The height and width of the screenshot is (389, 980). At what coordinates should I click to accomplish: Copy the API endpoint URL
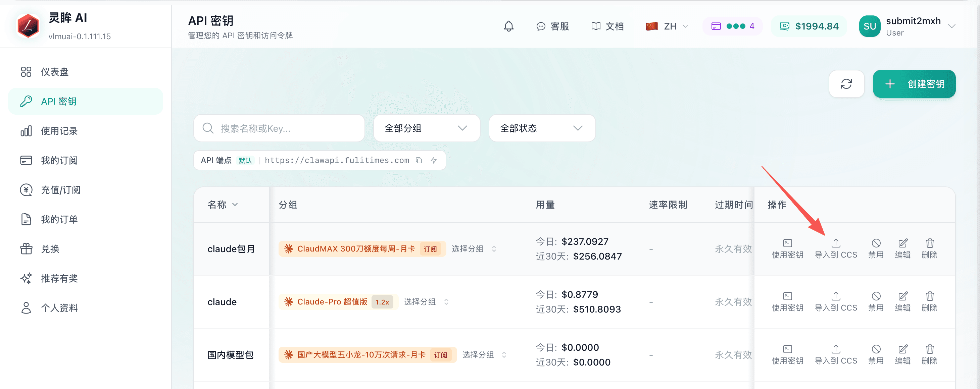(x=419, y=160)
